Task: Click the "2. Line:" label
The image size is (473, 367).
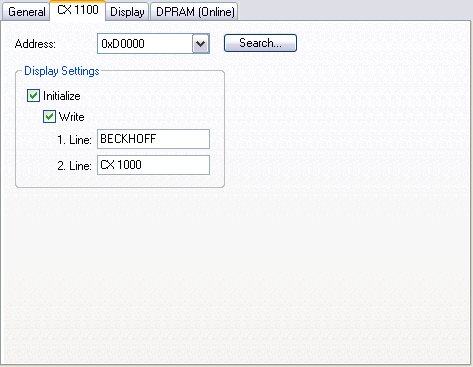Action: tap(74, 166)
